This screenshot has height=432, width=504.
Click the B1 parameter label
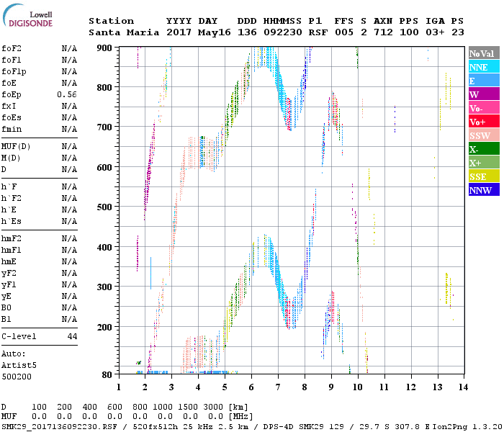(6, 320)
